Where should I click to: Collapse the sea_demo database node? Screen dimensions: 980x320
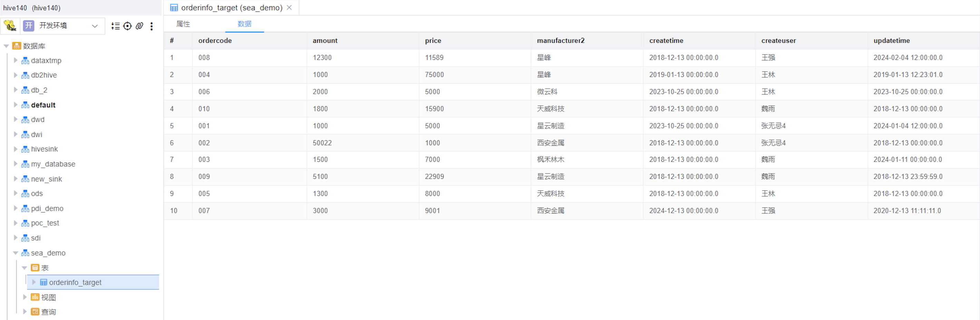[16, 253]
